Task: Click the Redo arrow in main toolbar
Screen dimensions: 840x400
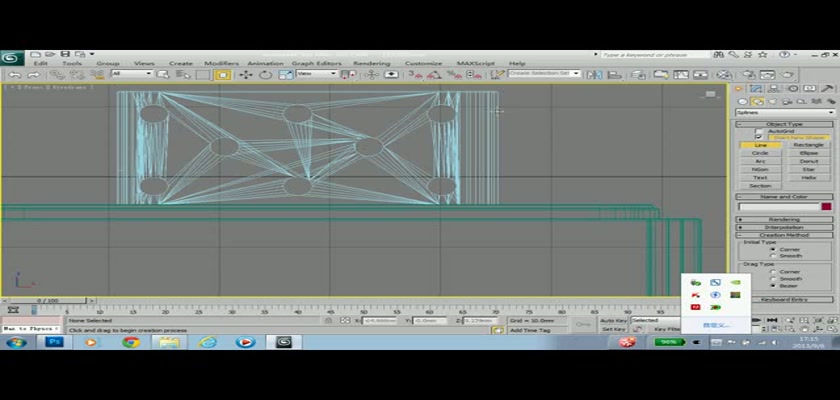Action: [33, 74]
